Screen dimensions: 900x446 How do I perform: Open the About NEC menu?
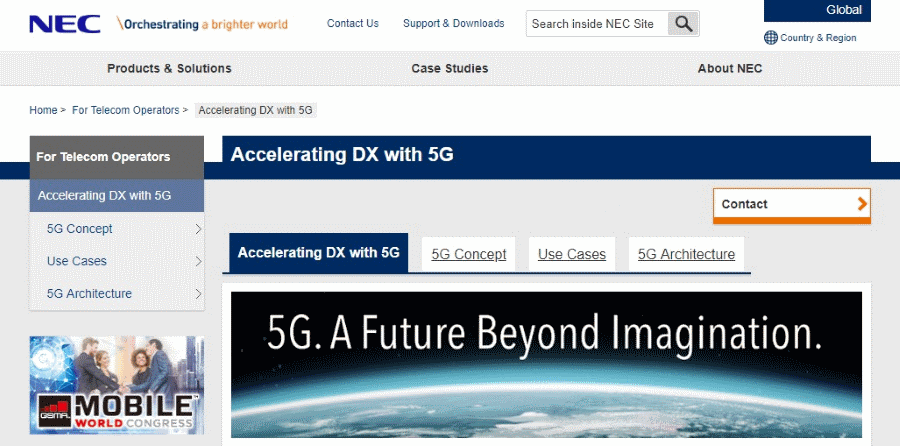point(730,68)
